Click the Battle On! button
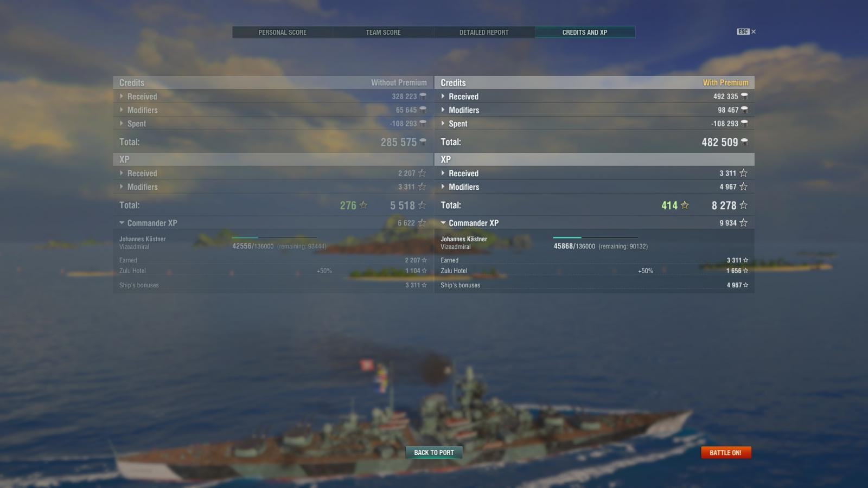The image size is (868, 488). pyautogui.click(x=726, y=453)
